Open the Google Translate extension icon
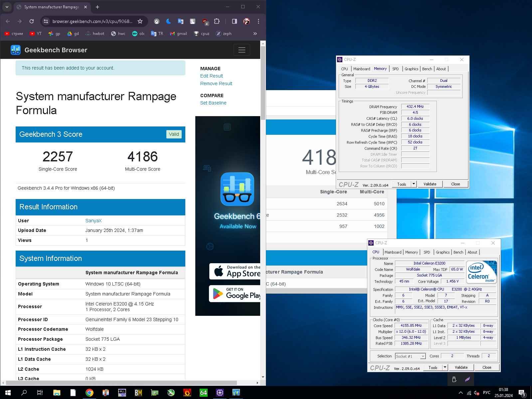Screen dimensions: 532x399 (x=181, y=21)
